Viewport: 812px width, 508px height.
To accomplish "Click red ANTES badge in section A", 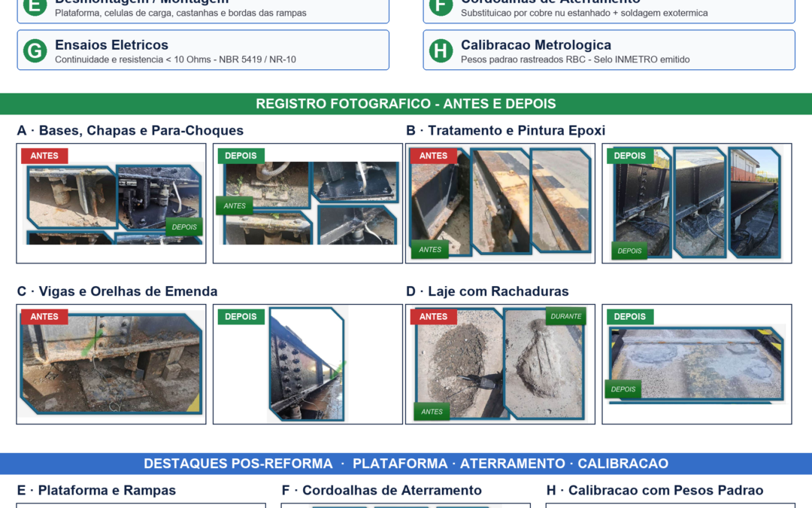I will click(44, 156).
